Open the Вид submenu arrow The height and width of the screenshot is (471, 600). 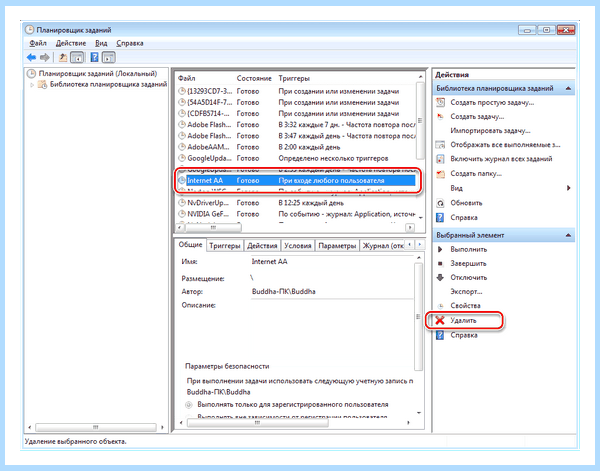[x=569, y=188]
